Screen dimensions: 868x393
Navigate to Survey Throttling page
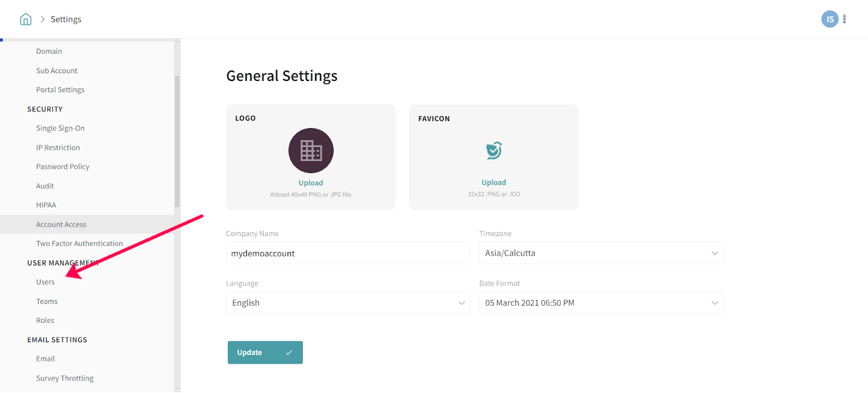click(65, 378)
